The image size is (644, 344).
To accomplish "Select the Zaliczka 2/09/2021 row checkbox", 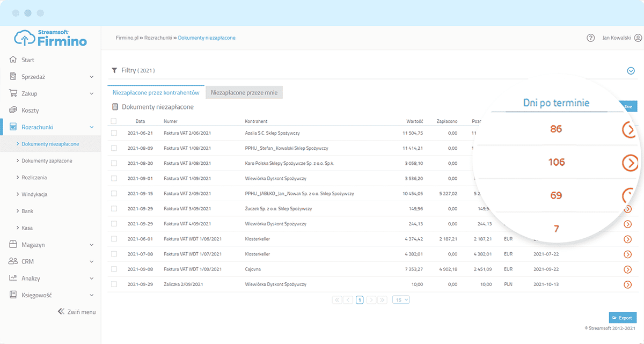I will click(x=114, y=284).
